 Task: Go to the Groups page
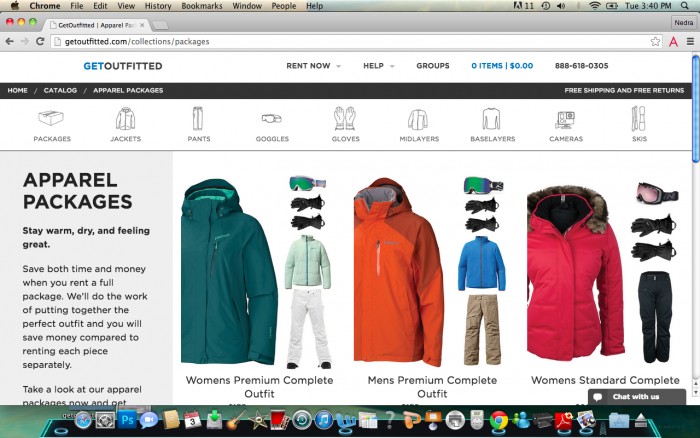coord(432,66)
